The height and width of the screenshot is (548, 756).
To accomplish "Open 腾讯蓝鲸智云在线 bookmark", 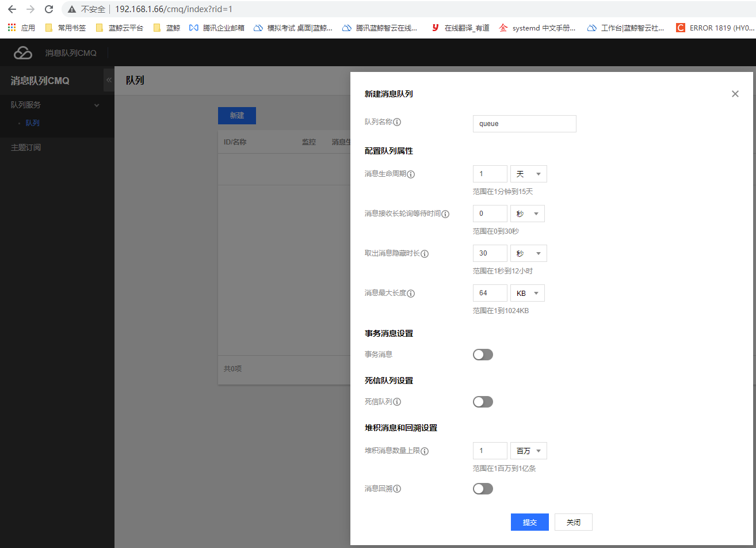I will click(380, 28).
